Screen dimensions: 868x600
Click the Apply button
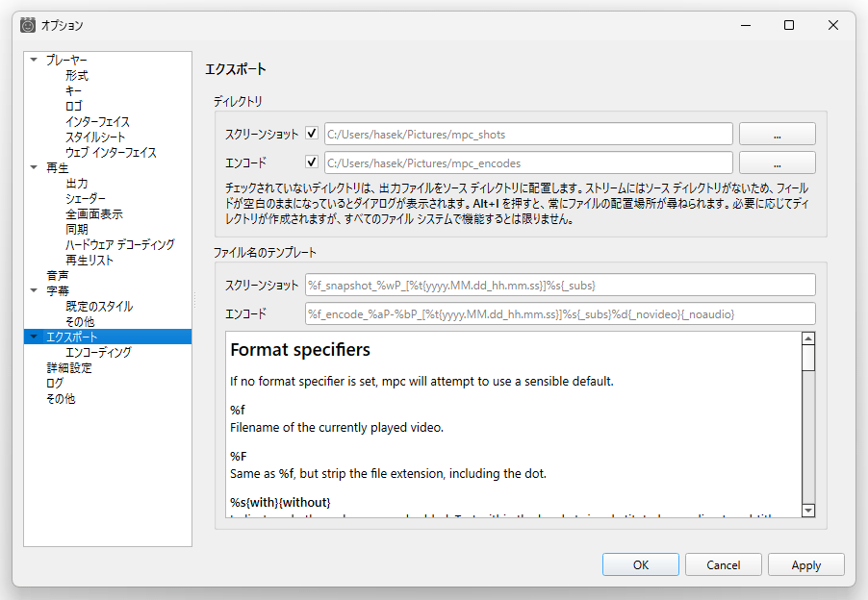click(x=806, y=564)
